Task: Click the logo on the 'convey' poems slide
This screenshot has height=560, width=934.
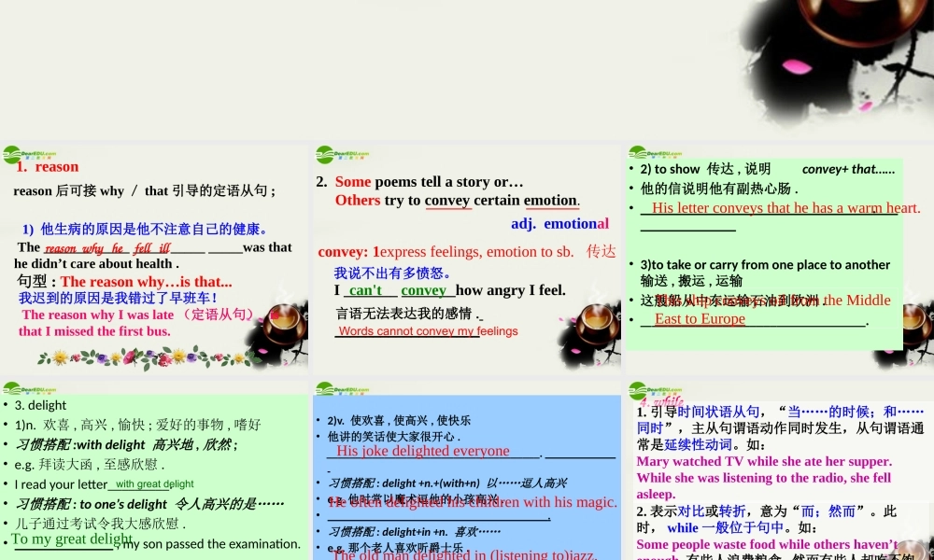Action: (342, 154)
